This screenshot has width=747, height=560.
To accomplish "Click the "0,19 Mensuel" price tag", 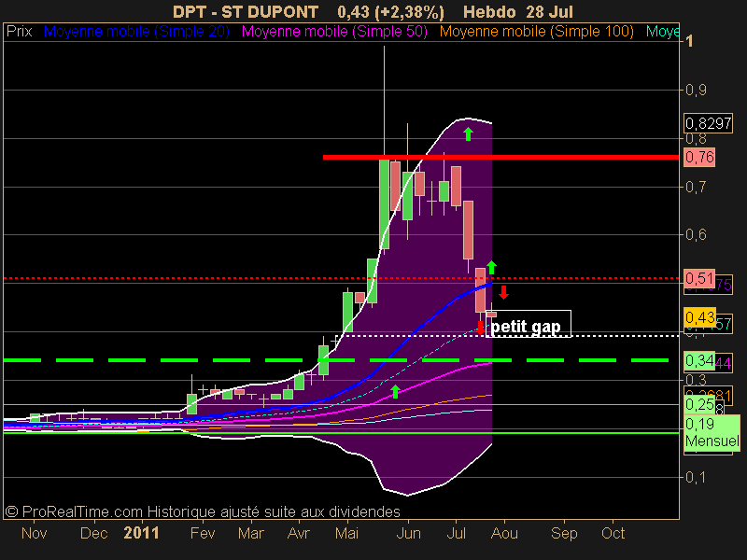I will [712, 432].
